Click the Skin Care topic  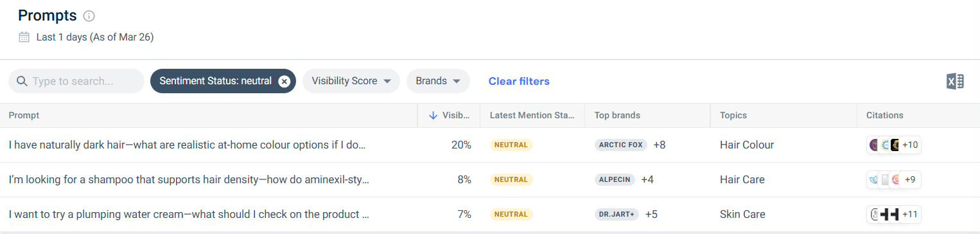[x=742, y=215]
